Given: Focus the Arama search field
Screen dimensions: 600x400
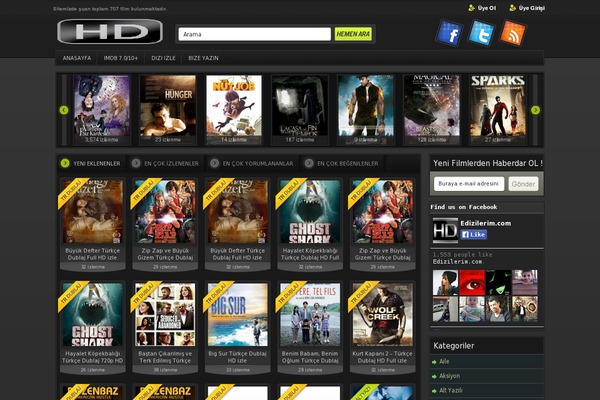Looking at the screenshot, I should click(x=254, y=34).
